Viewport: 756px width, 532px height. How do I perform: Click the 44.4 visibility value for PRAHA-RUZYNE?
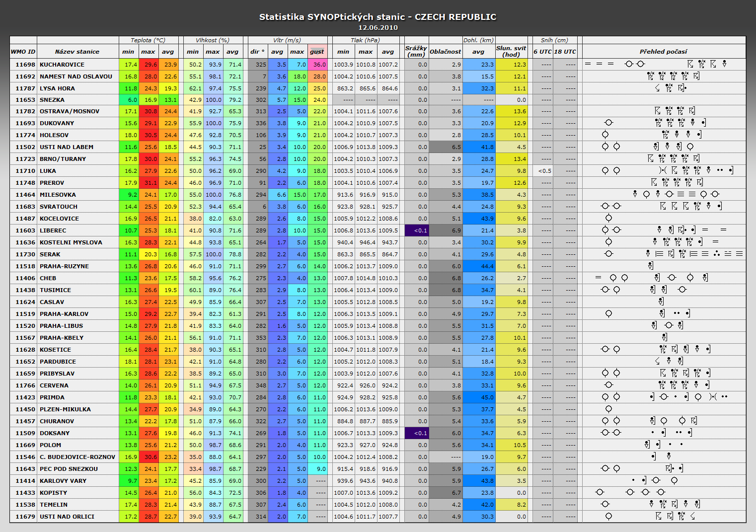[479, 266]
